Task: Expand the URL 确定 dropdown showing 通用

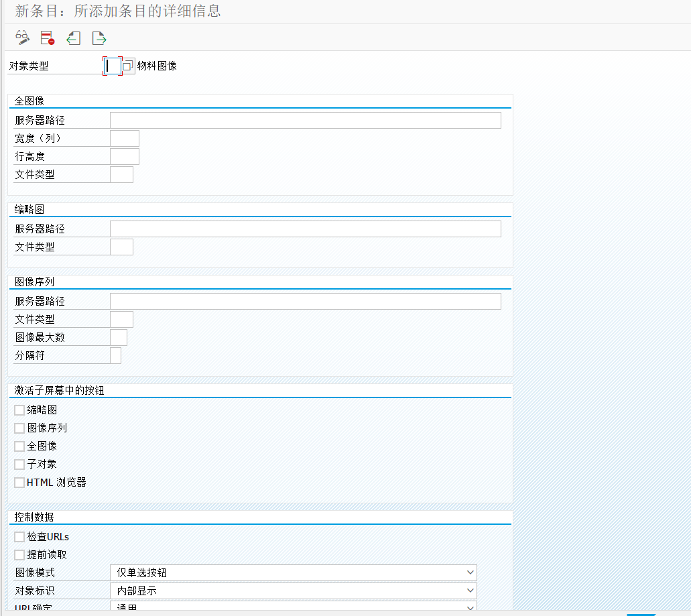Action: point(293,607)
